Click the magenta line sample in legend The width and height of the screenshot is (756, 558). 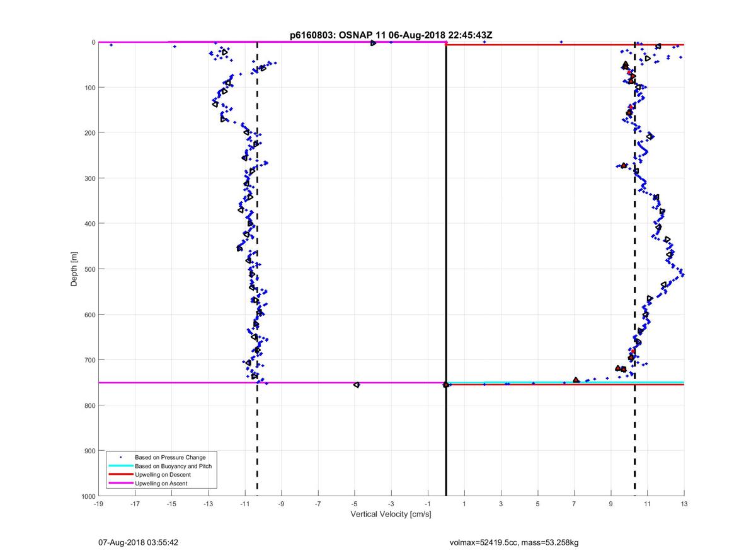120,483
